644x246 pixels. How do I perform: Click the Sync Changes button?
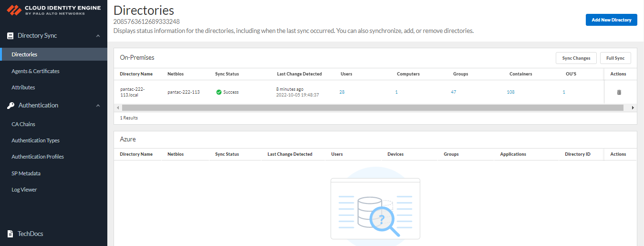point(576,58)
